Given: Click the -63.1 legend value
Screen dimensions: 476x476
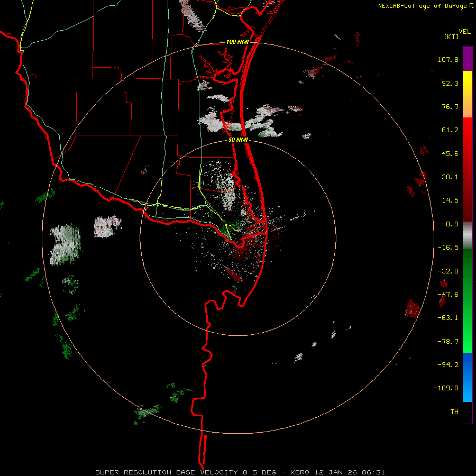Looking at the screenshot, I should 448,318.
